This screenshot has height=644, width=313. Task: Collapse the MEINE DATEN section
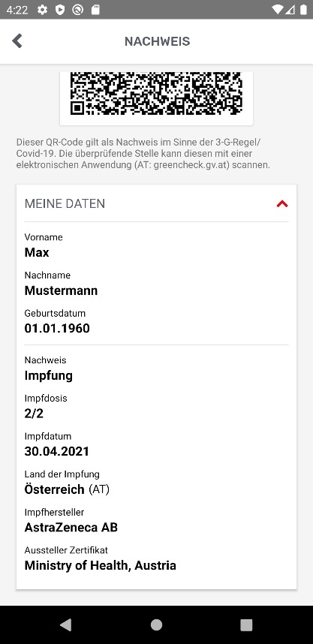point(282,203)
